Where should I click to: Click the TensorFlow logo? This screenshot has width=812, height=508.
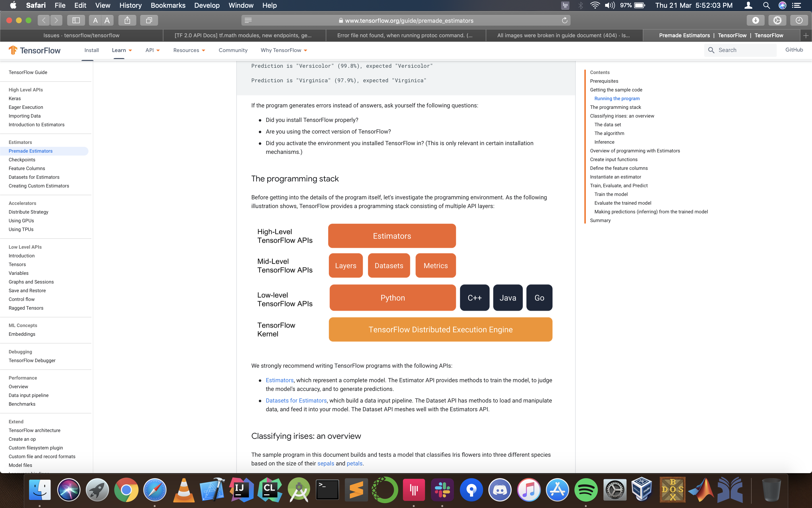pyautogui.click(x=35, y=50)
